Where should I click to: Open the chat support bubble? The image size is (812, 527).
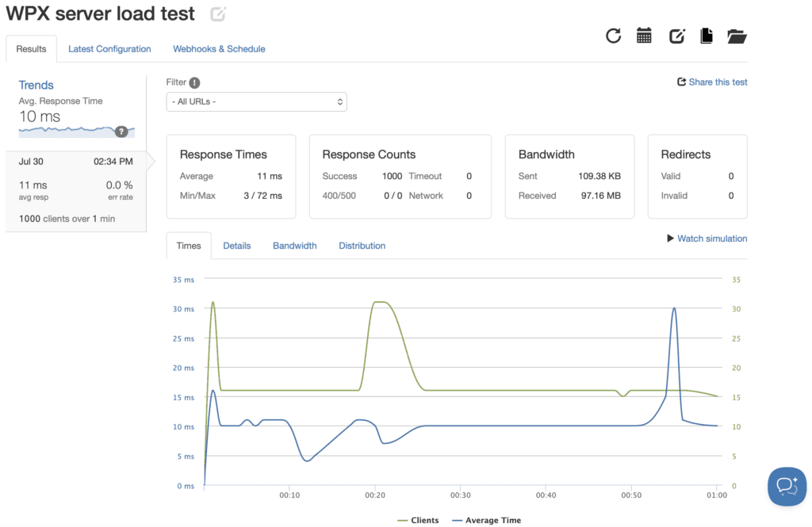point(787,487)
